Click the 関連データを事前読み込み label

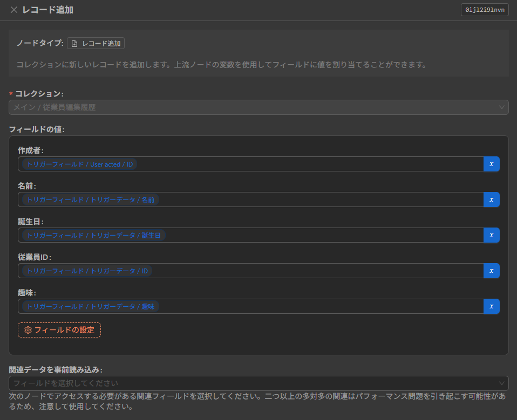coord(56,370)
